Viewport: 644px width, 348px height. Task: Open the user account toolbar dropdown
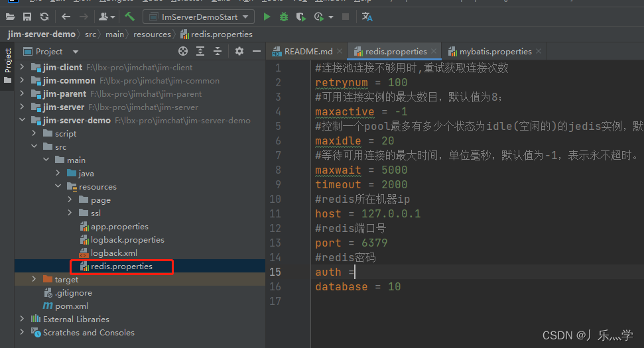pos(107,17)
